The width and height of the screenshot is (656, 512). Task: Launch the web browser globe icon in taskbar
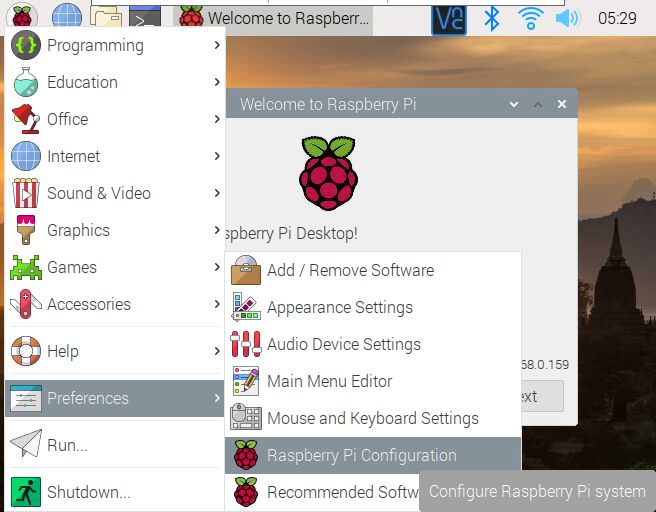point(67,17)
